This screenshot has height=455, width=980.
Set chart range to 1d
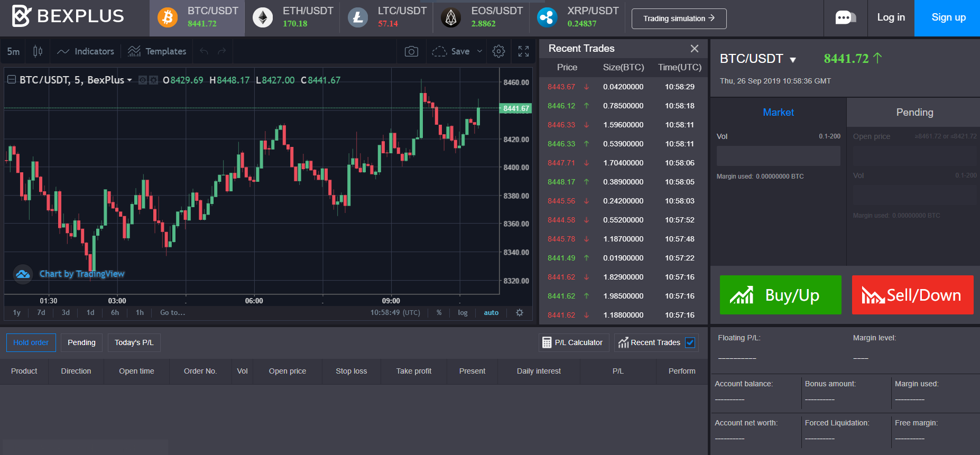90,312
